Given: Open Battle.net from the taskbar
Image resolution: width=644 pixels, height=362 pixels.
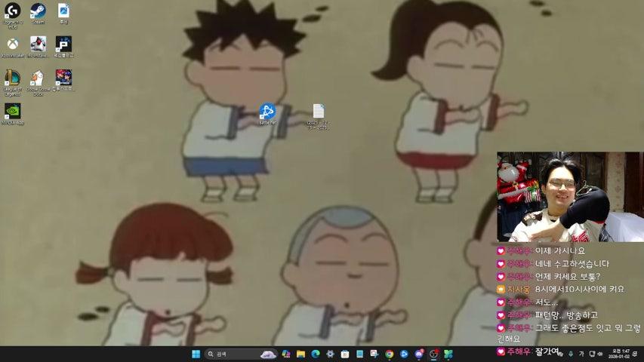Looking at the screenshot, I should coord(404,354).
